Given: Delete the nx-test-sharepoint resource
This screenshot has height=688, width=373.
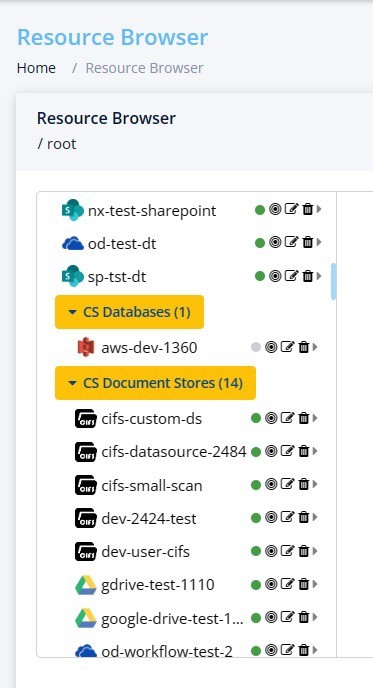Looking at the screenshot, I should coord(308,209).
